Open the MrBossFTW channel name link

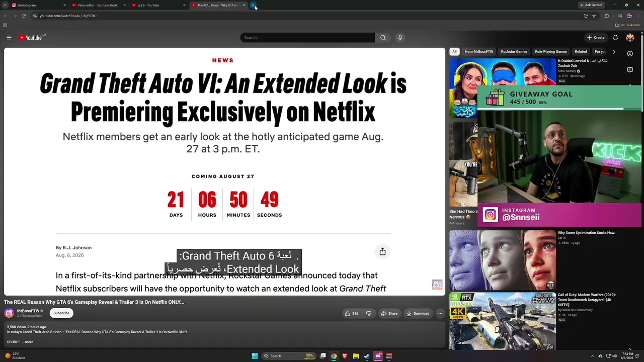(x=28, y=311)
